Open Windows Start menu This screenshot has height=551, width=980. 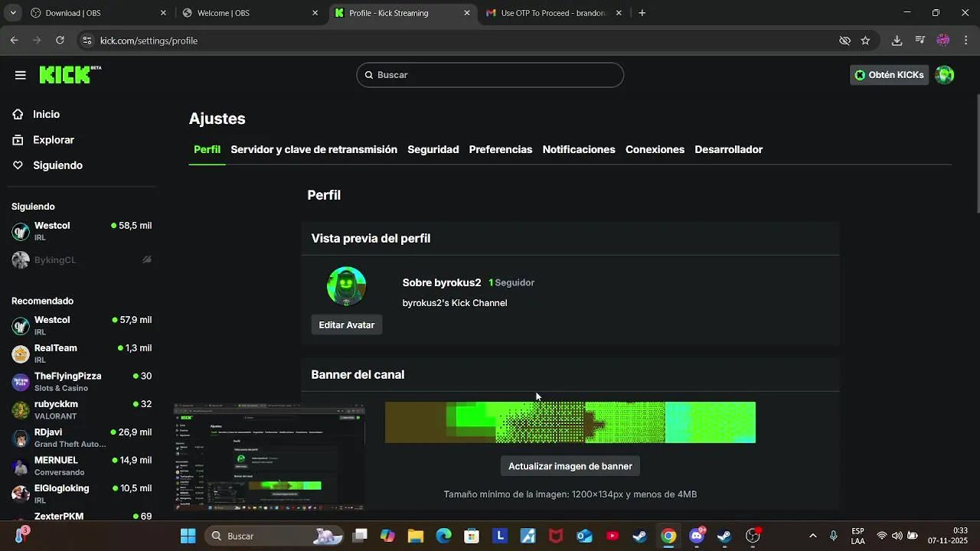coord(188,536)
